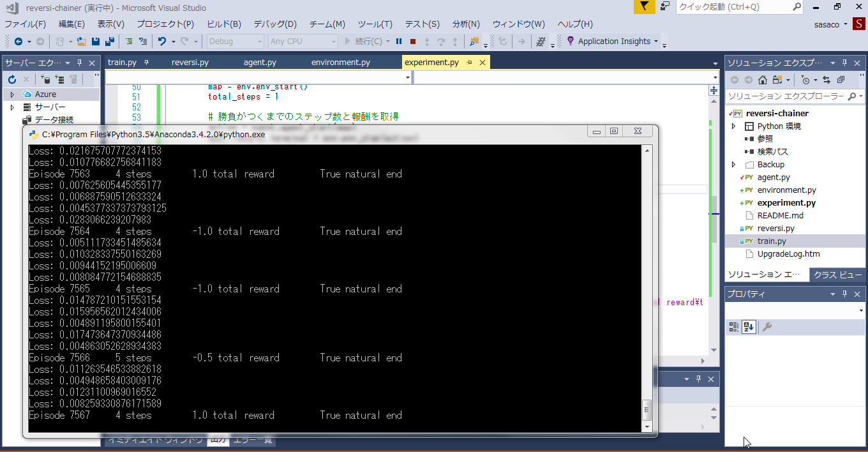
Task: Switch to the クラス ビュー tab
Action: click(x=837, y=275)
